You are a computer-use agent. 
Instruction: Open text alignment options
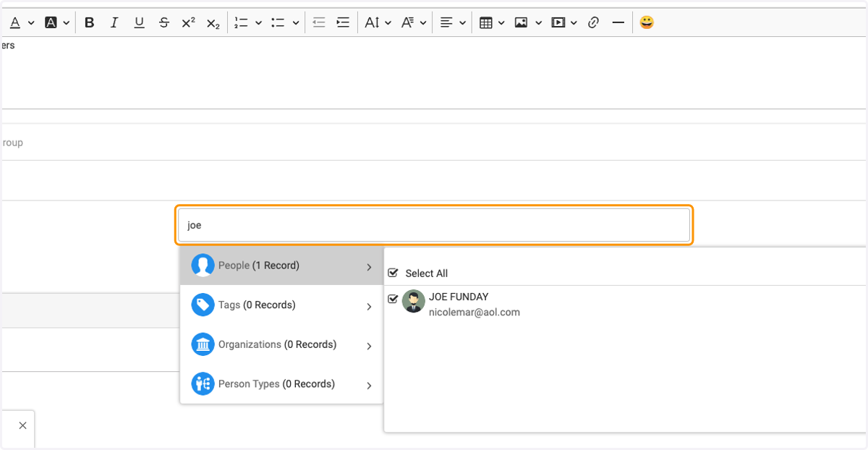point(446,22)
